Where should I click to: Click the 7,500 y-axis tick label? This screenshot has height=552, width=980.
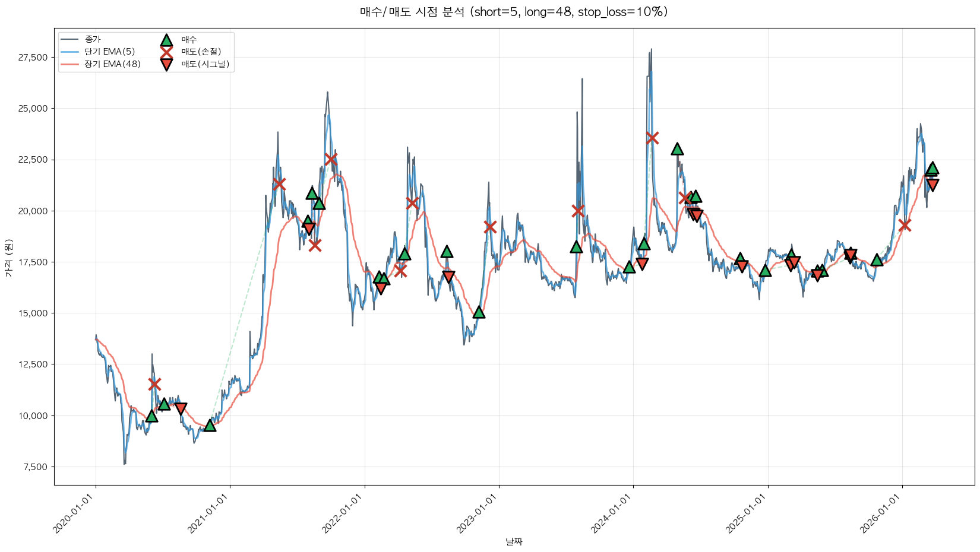[36, 467]
